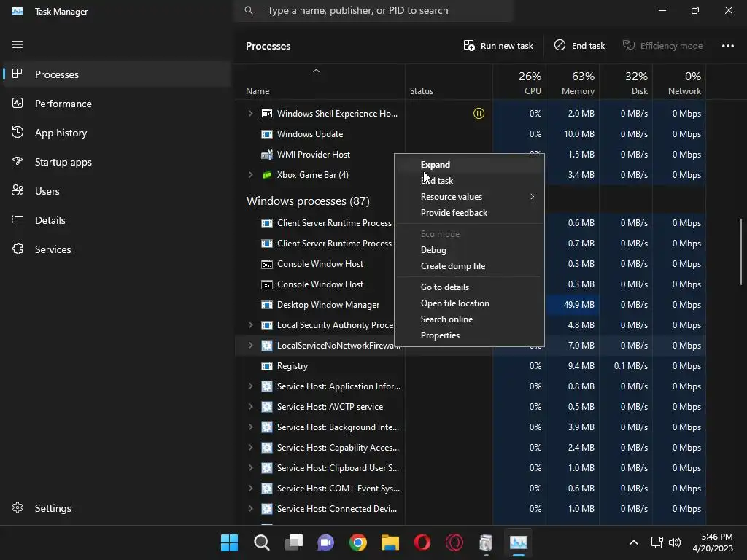Sort by the CPU column header

(519, 82)
